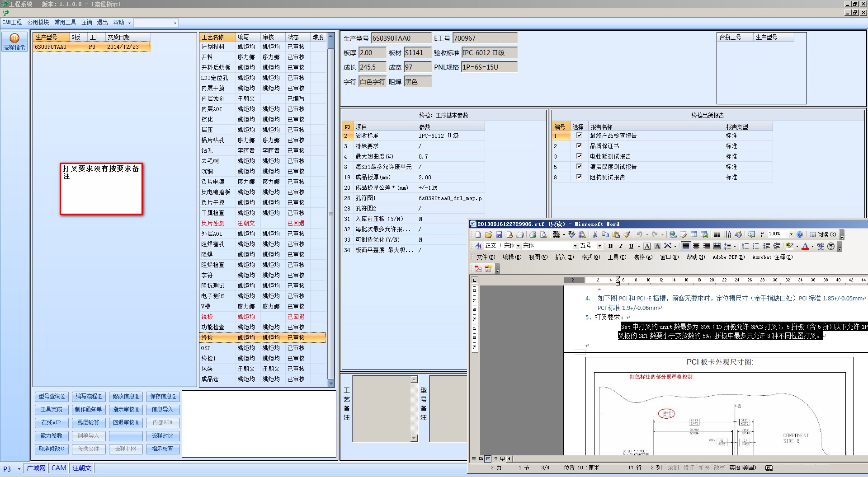Open the 宋体 font name dropdown
This screenshot has height=477, width=868.
575,246
